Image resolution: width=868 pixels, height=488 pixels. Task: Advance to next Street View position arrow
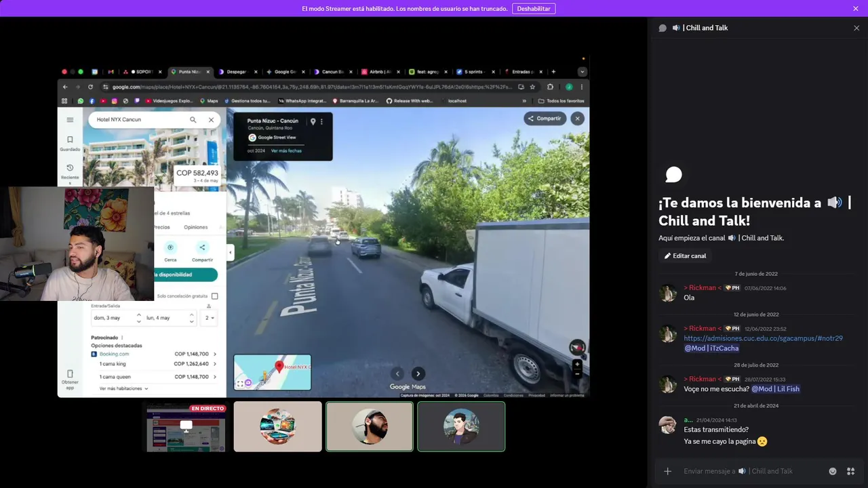418,373
